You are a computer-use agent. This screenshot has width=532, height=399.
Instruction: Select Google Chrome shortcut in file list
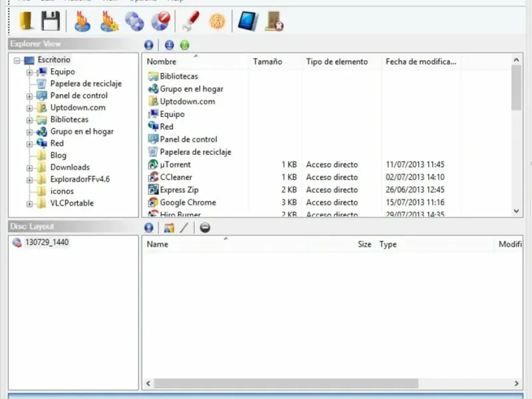[x=188, y=203]
